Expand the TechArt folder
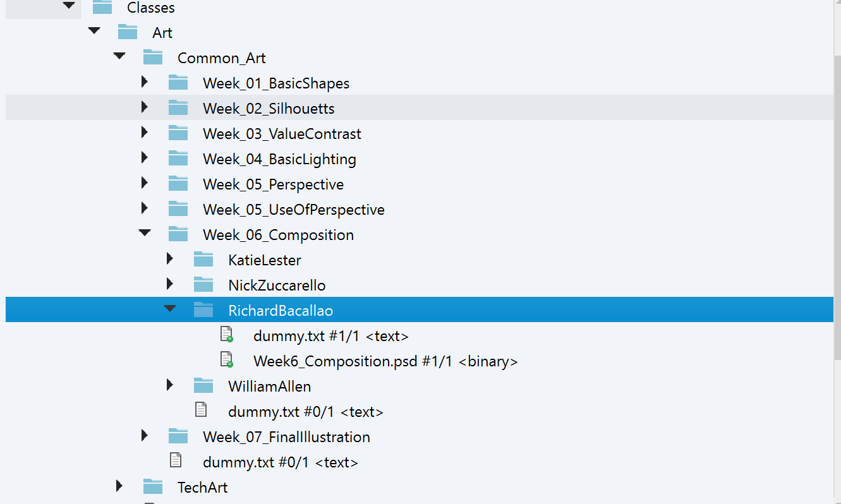 (119, 486)
